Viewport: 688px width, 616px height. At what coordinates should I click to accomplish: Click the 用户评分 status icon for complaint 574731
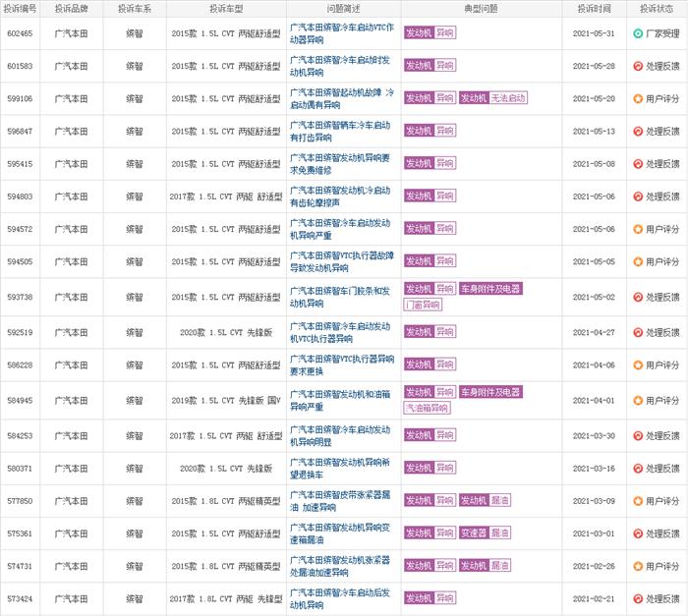pyautogui.click(x=638, y=567)
